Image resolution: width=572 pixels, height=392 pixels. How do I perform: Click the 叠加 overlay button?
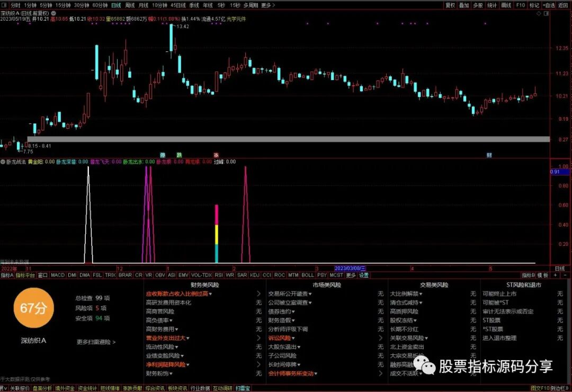(464, 5)
